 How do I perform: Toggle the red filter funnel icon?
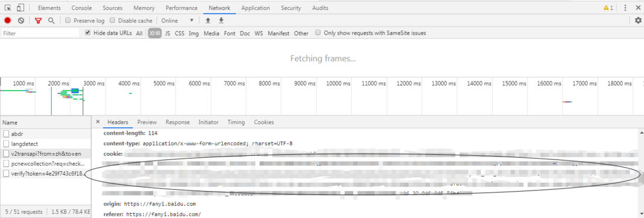tap(38, 21)
